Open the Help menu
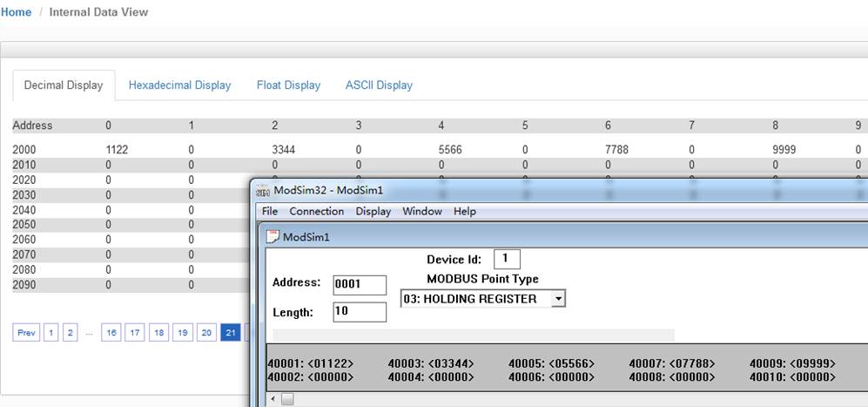The image size is (868, 407). [464, 211]
